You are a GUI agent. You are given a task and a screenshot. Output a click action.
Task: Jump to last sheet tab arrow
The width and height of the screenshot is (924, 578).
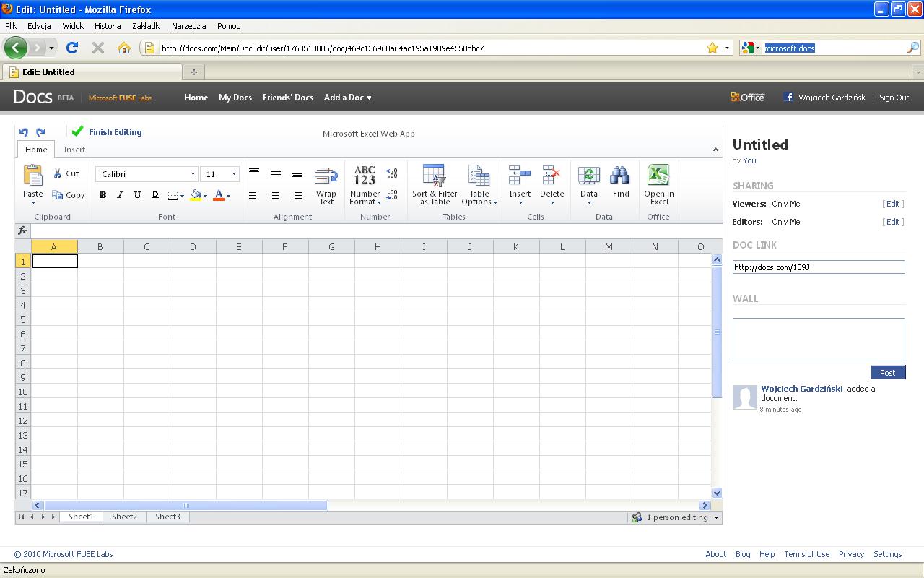pyautogui.click(x=54, y=517)
